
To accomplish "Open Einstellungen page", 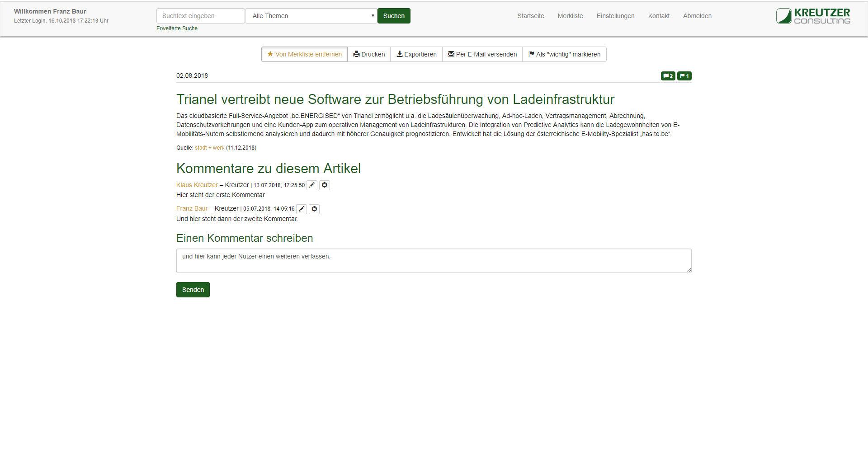I will click(x=615, y=16).
